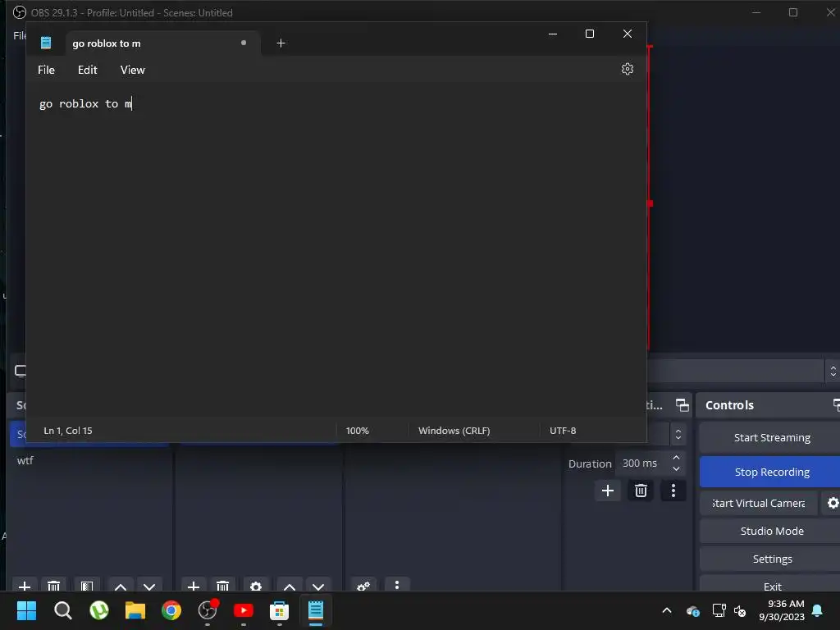840x630 pixels.
Task: Start the OBS Virtual Camera
Action: coord(758,503)
